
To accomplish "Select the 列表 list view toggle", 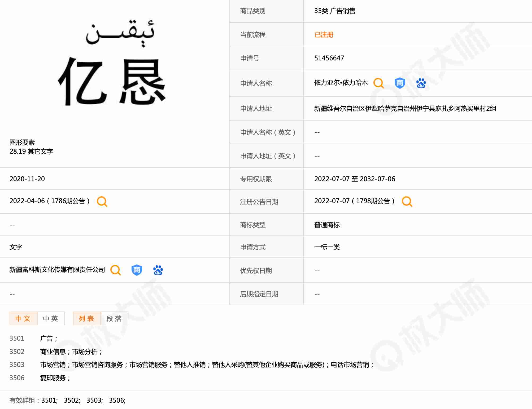I will point(87,318).
